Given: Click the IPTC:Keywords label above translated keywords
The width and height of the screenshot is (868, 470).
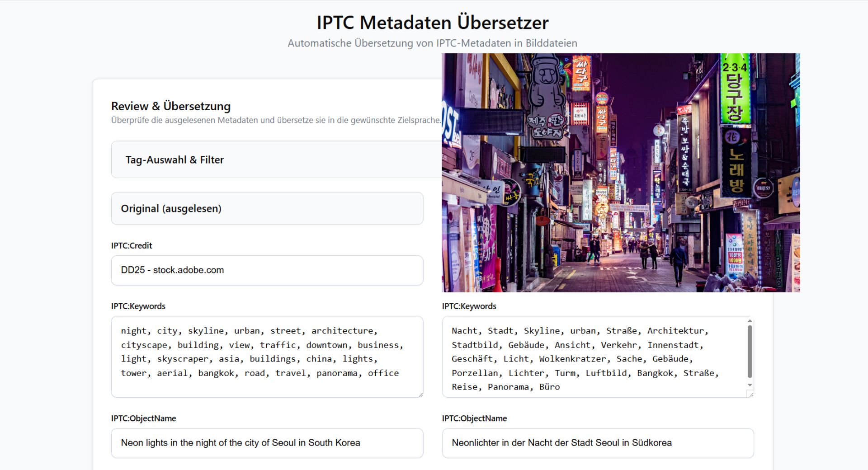Looking at the screenshot, I should [x=469, y=306].
